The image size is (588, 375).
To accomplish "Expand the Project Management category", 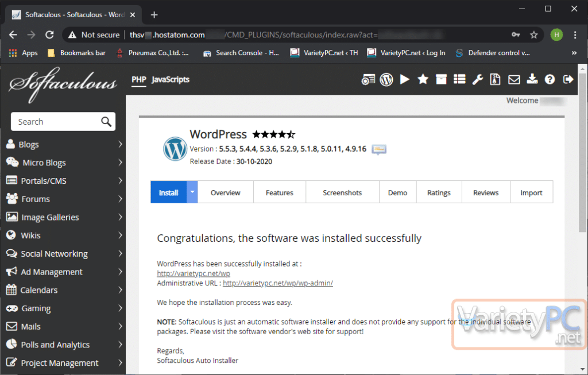I will tap(64, 363).
